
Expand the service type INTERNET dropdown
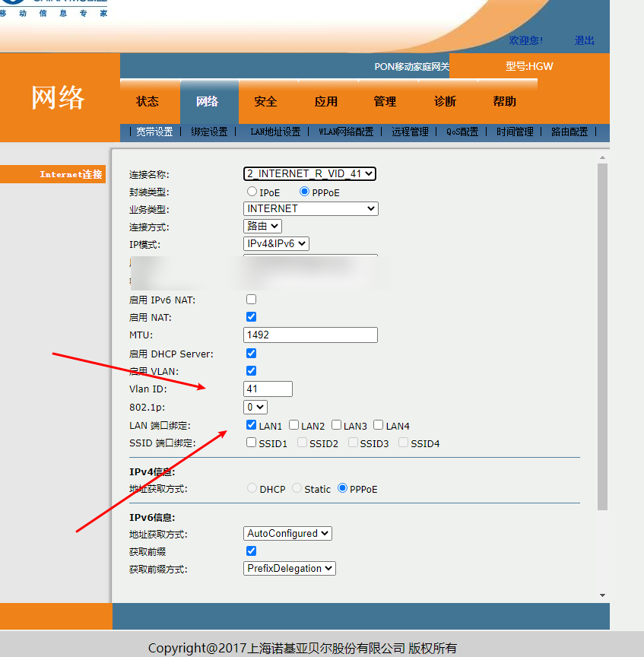(x=311, y=208)
